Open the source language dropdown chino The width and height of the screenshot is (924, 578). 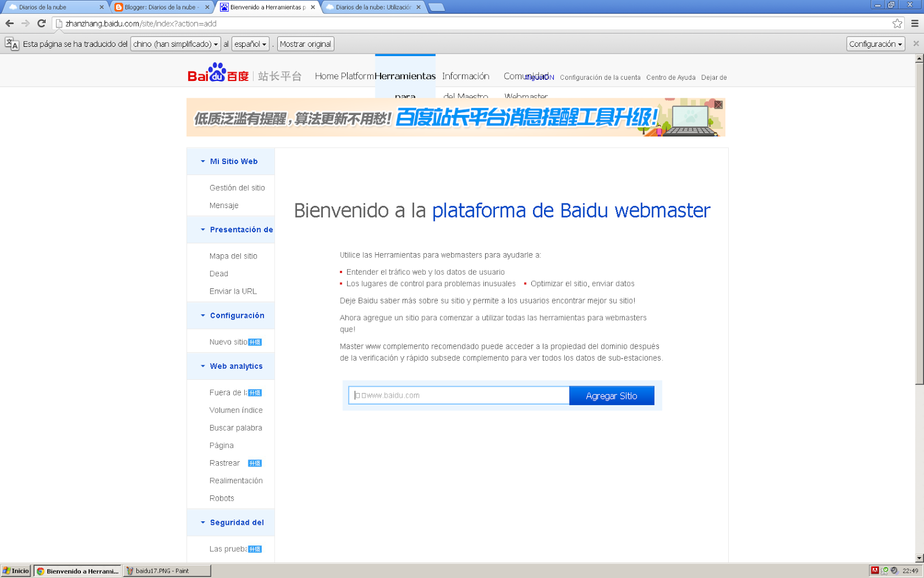(x=176, y=44)
